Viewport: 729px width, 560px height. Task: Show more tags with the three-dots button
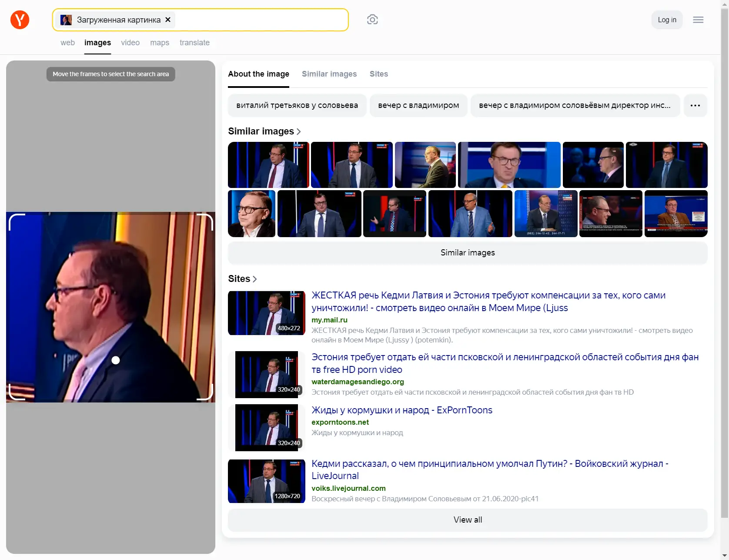(695, 105)
